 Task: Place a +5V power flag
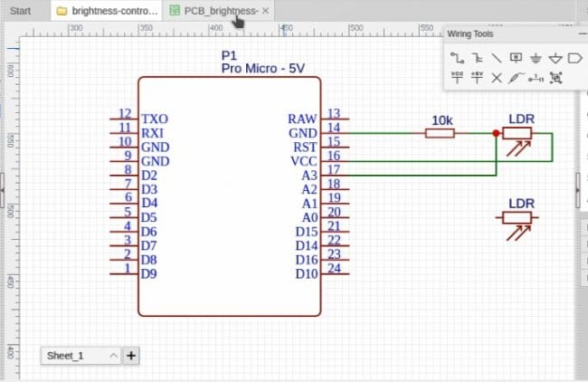tap(476, 78)
